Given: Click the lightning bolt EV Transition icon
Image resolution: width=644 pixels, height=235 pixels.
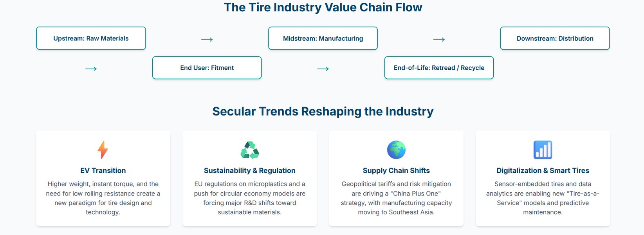Looking at the screenshot, I should pyautogui.click(x=103, y=150).
